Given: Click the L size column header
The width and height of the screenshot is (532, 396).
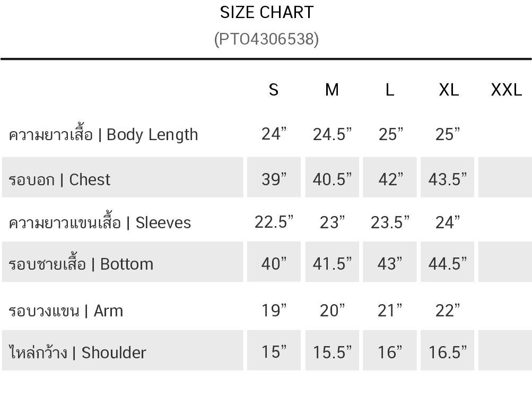Looking at the screenshot, I should [x=390, y=90].
